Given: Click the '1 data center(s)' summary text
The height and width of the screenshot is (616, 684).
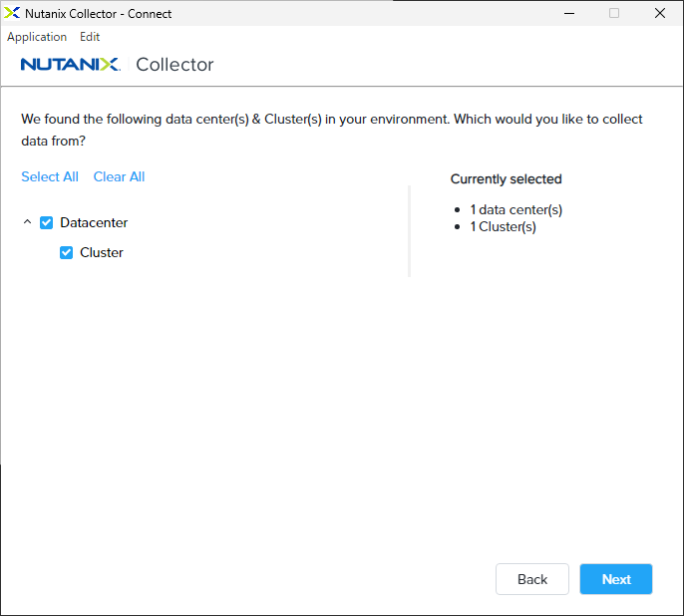Looking at the screenshot, I should 516,209.
